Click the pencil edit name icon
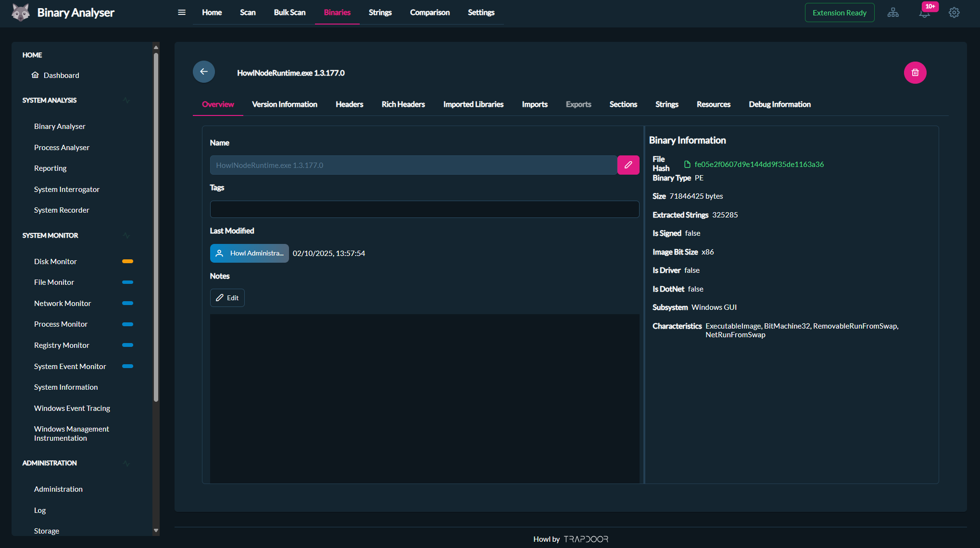Viewport: 980px width, 548px height. point(628,165)
